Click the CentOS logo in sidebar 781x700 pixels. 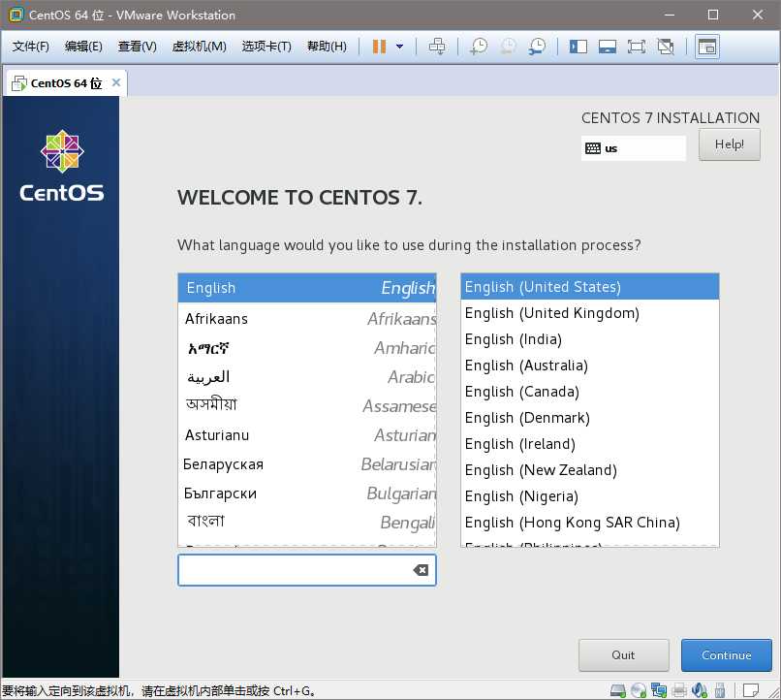[x=62, y=167]
